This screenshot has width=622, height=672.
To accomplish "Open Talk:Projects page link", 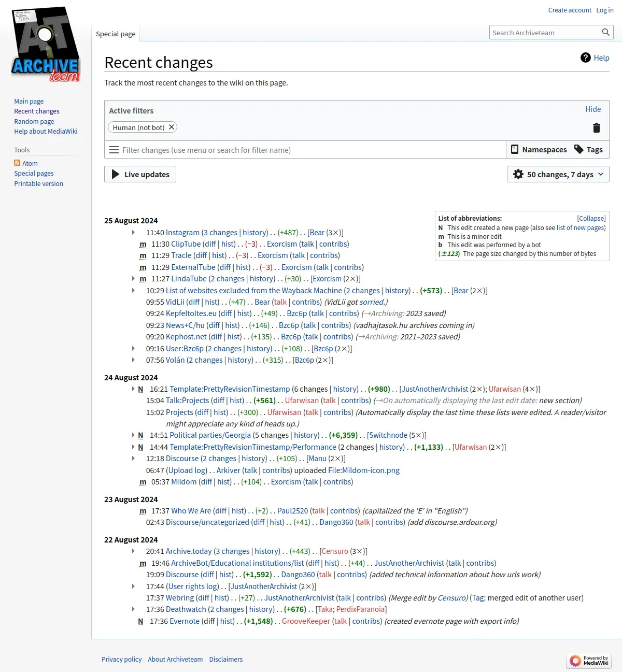I will pos(188,401).
